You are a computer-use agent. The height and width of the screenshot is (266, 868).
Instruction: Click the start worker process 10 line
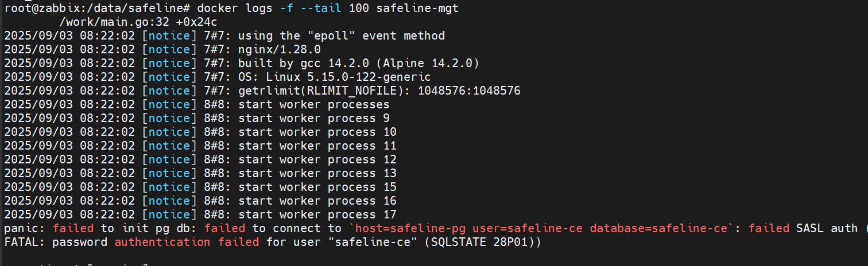317,132
